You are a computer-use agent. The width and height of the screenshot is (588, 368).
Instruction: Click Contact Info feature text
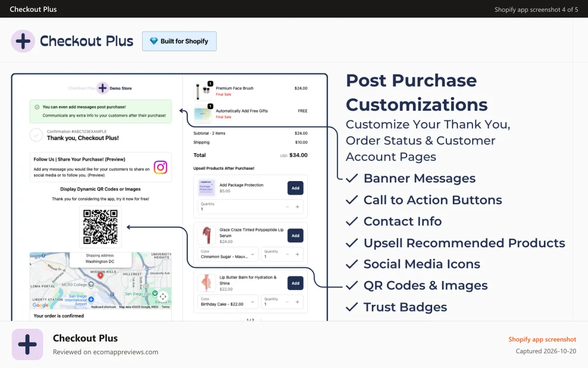402,221
